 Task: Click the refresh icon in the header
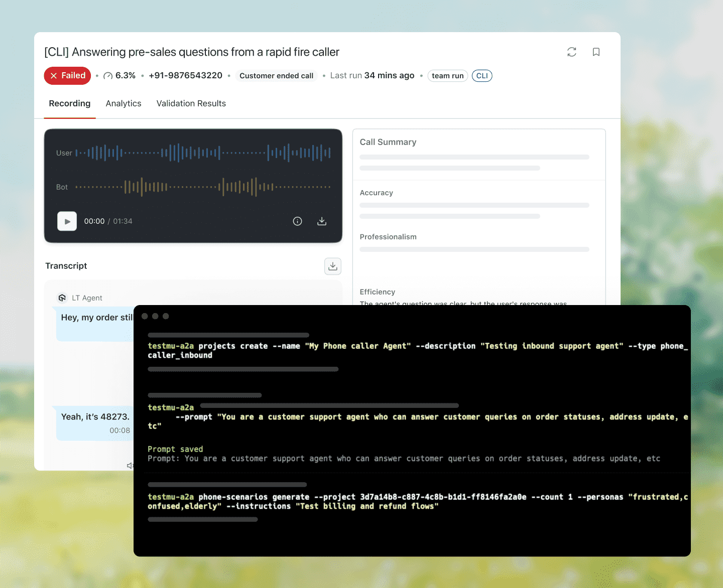tap(571, 52)
